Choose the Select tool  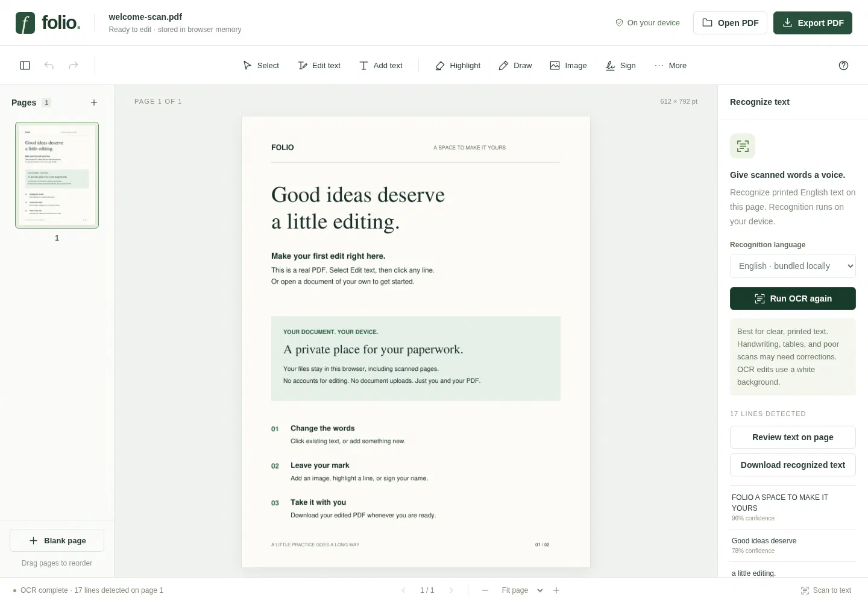(x=260, y=65)
